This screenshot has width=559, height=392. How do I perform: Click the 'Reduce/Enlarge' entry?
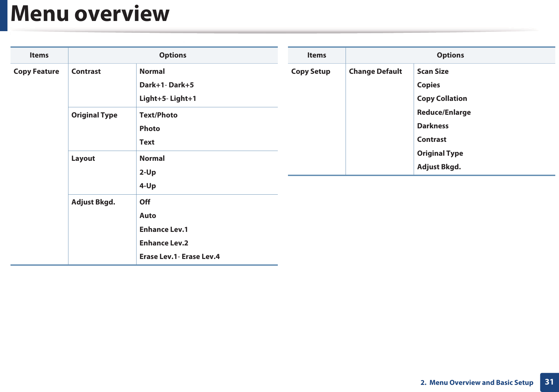[444, 112]
